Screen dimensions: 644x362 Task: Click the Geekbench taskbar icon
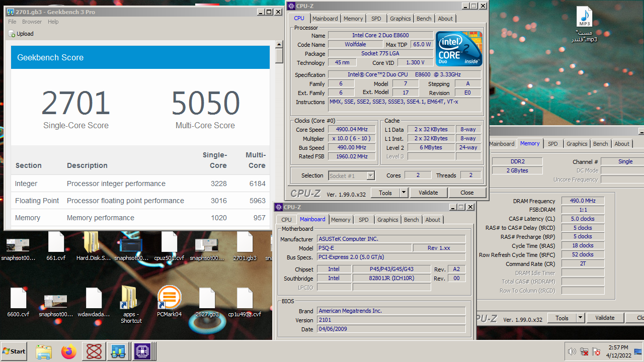pos(118,351)
